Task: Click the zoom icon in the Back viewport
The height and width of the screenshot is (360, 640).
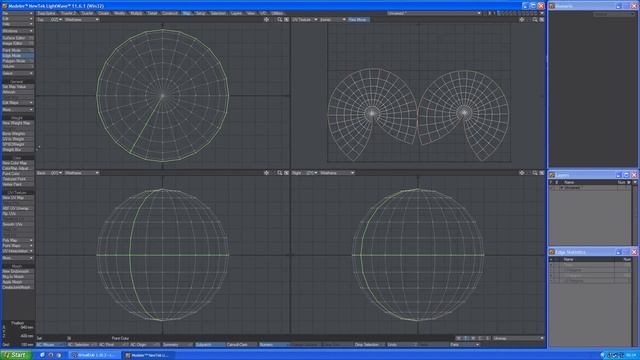Action: tap(280, 173)
